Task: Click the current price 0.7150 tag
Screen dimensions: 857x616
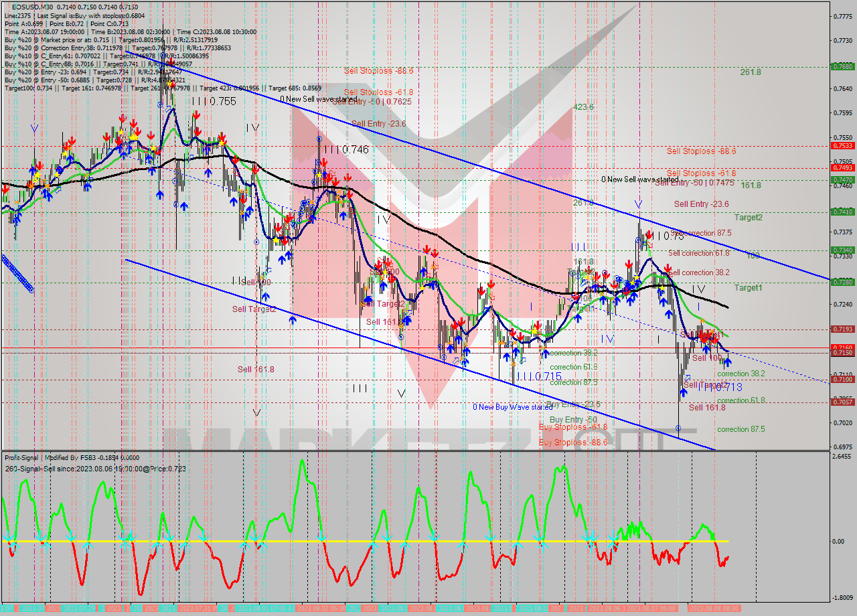Action: [842, 352]
